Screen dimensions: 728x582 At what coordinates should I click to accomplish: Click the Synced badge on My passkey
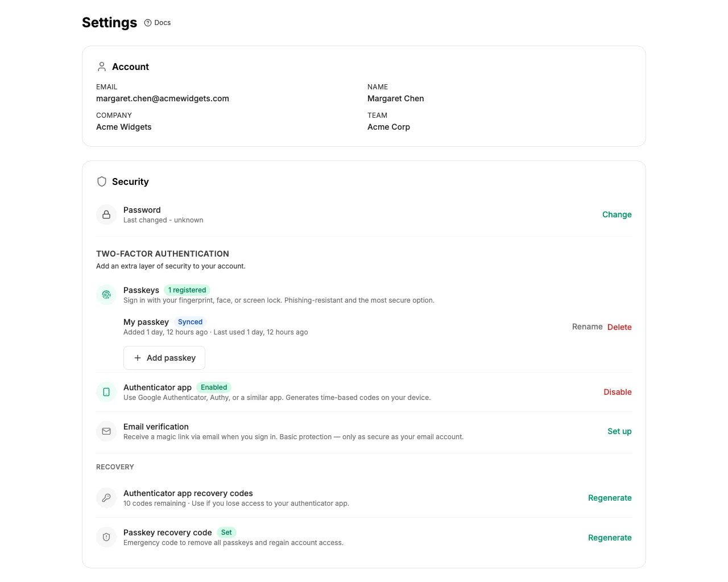coord(190,322)
